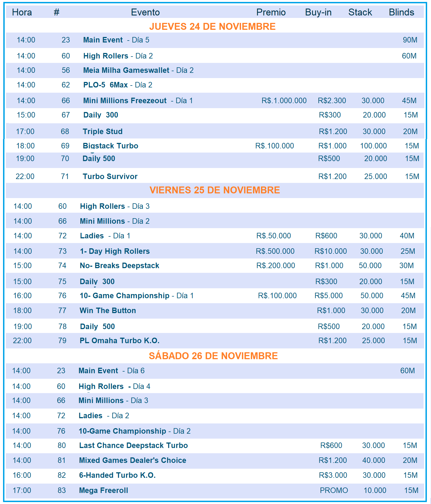The image size is (431, 504).
Task: Click the Mega Freeroll event
Action: click(x=104, y=490)
